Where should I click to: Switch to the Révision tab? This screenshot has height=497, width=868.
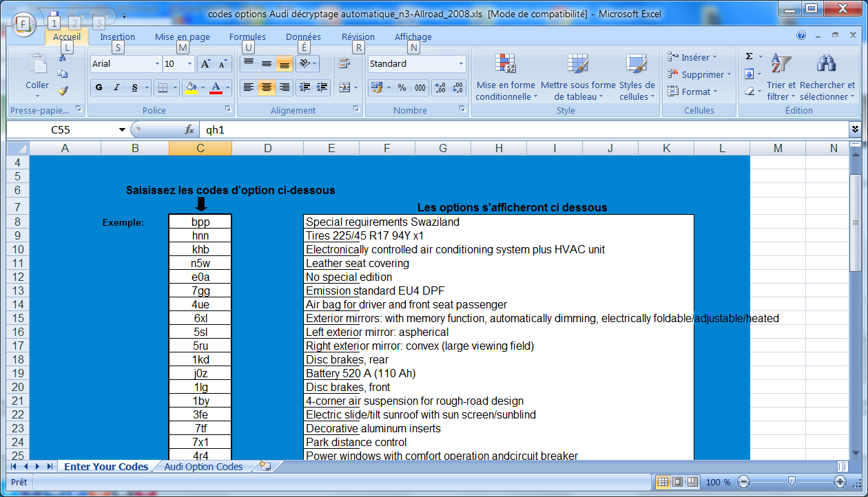[x=358, y=37]
